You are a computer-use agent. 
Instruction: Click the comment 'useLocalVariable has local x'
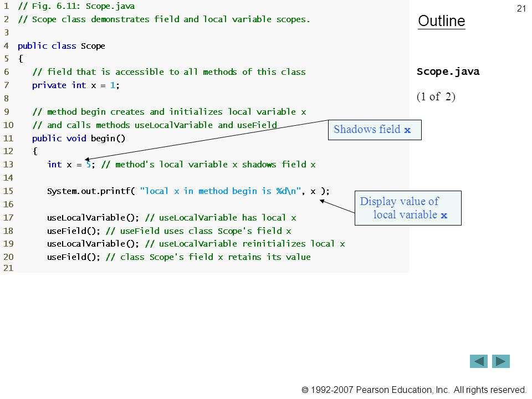pos(221,217)
